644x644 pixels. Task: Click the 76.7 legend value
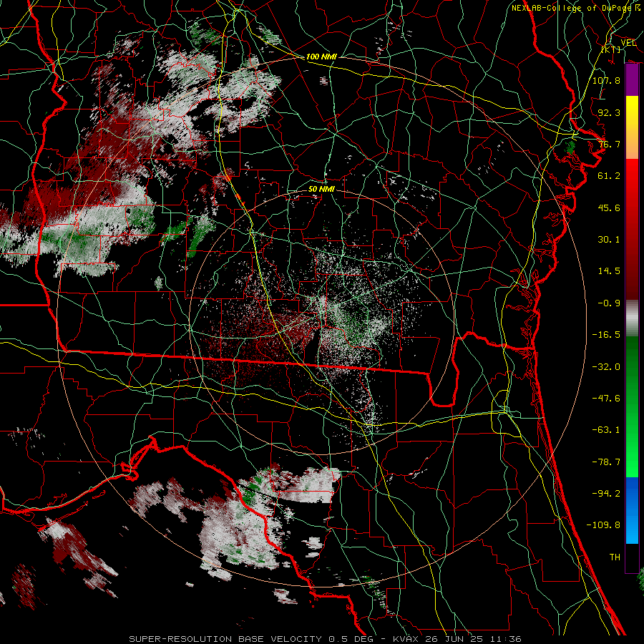609,144
